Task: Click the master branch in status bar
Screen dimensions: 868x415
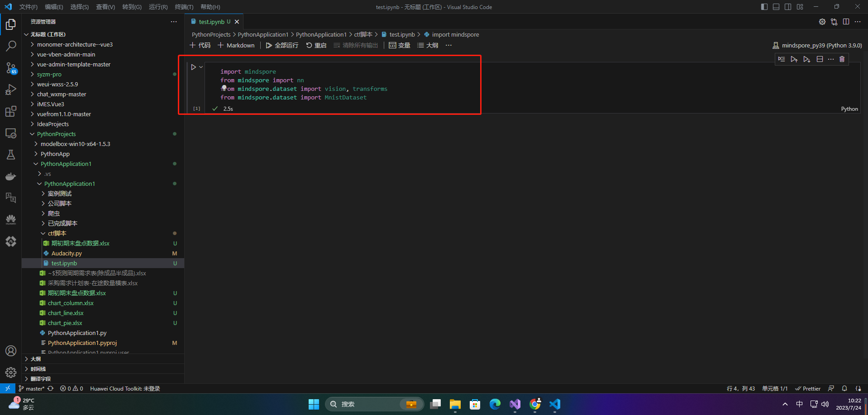Action: click(31, 388)
